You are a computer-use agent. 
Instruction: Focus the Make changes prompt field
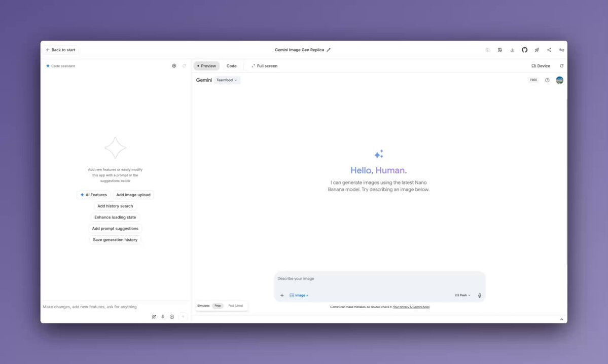(115, 307)
